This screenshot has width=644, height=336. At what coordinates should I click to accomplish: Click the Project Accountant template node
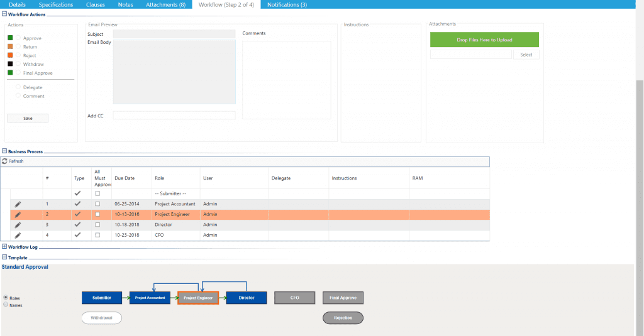(x=150, y=298)
